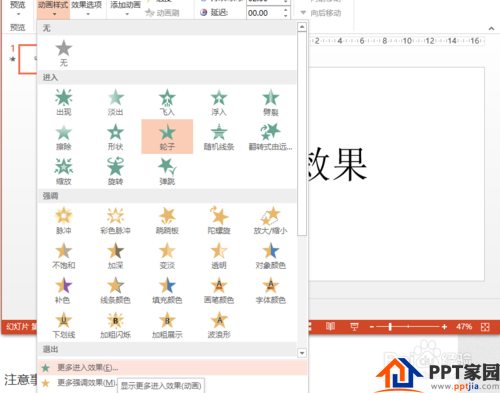This screenshot has width=500, height=393.
Task: Pick the 线条颜色 line color effect
Action: [115, 290]
